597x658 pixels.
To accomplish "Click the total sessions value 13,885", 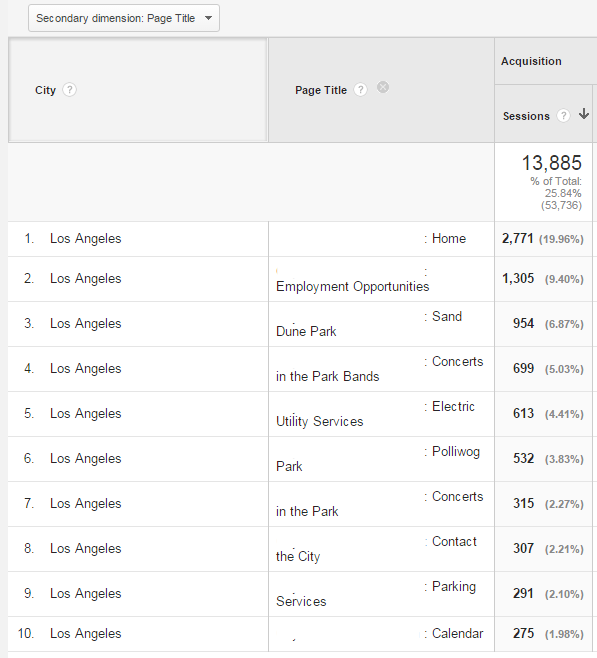I will point(552,163).
